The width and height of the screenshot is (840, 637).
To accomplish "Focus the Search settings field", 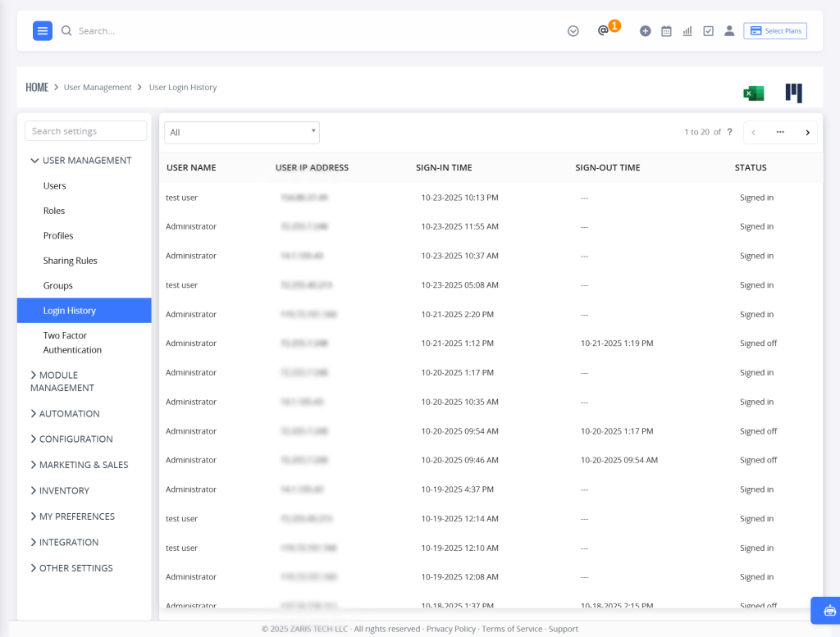I will [x=85, y=131].
